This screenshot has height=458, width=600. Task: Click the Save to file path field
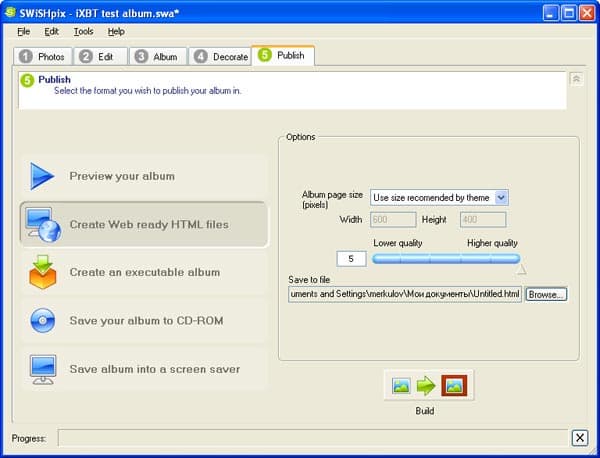tap(405, 294)
